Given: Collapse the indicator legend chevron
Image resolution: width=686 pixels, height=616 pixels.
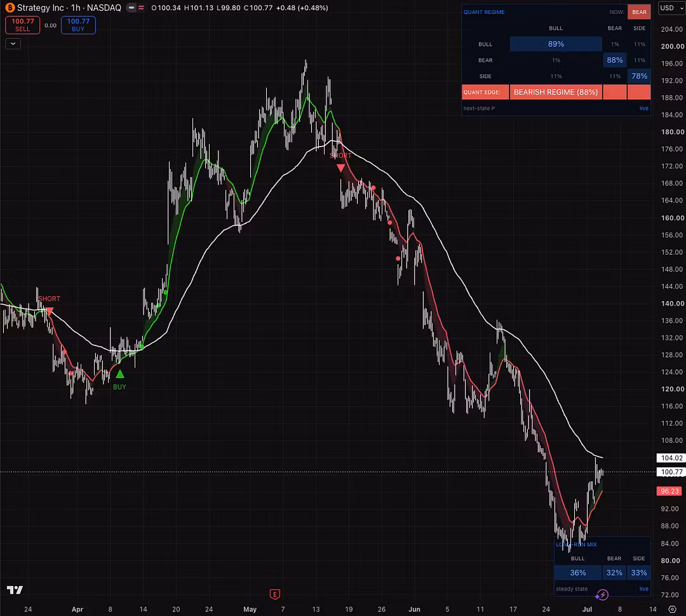Looking at the screenshot, I should point(13,43).
